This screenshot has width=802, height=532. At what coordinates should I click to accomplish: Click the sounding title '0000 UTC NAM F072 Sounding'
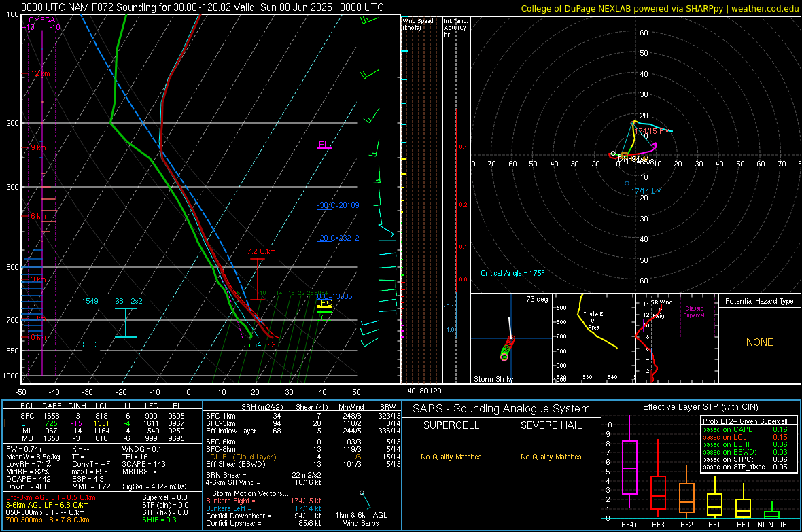pyautogui.click(x=89, y=7)
